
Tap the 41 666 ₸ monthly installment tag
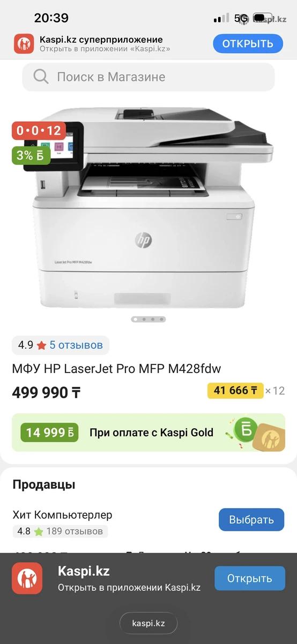coord(235,390)
